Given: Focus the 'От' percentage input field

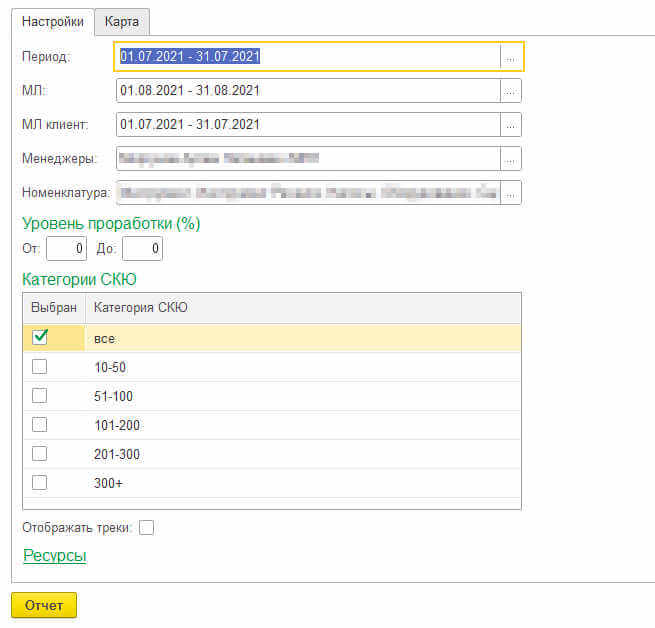Looking at the screenshot, I should 66,248.
